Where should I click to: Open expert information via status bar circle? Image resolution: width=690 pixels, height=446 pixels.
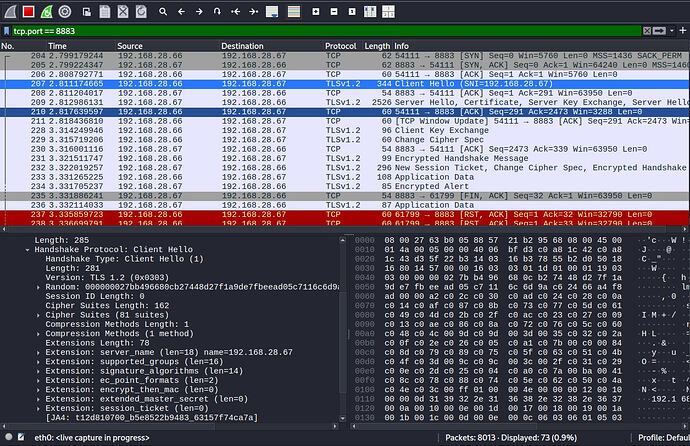click(x=8, y=437)
